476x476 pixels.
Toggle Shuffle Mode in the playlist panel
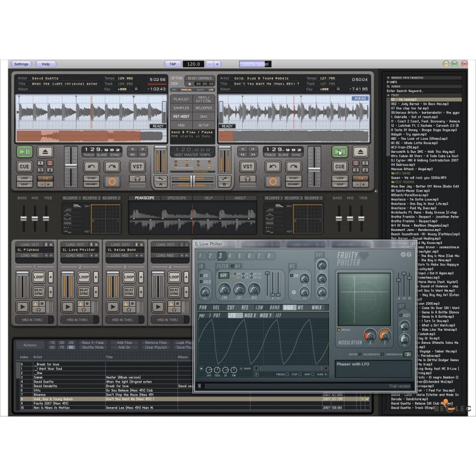[x=94, y=347]
